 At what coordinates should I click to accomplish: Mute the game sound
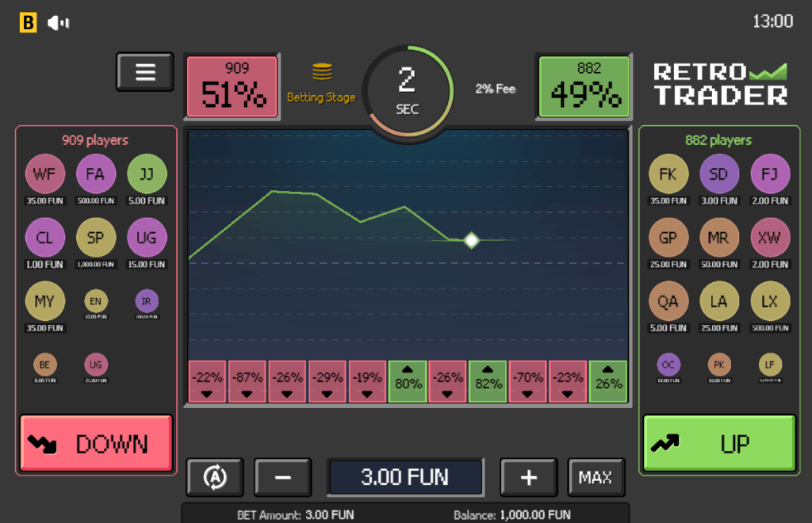(x=58, y=23)
